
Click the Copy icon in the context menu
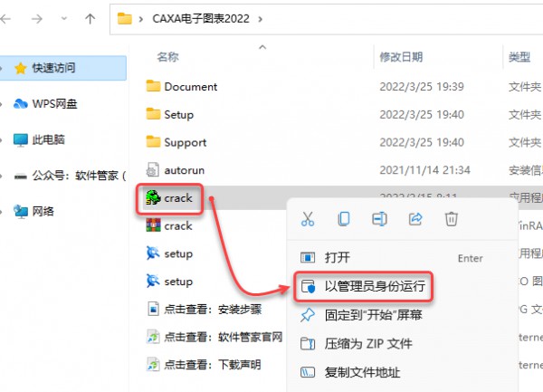[x=344, y=219]
